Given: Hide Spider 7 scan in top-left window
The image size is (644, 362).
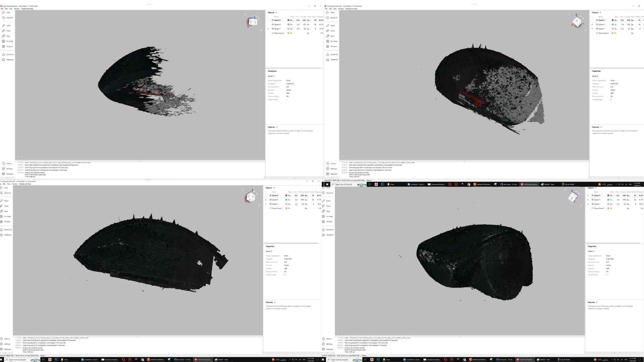Looking at the screenshot, I should [268, 29].
